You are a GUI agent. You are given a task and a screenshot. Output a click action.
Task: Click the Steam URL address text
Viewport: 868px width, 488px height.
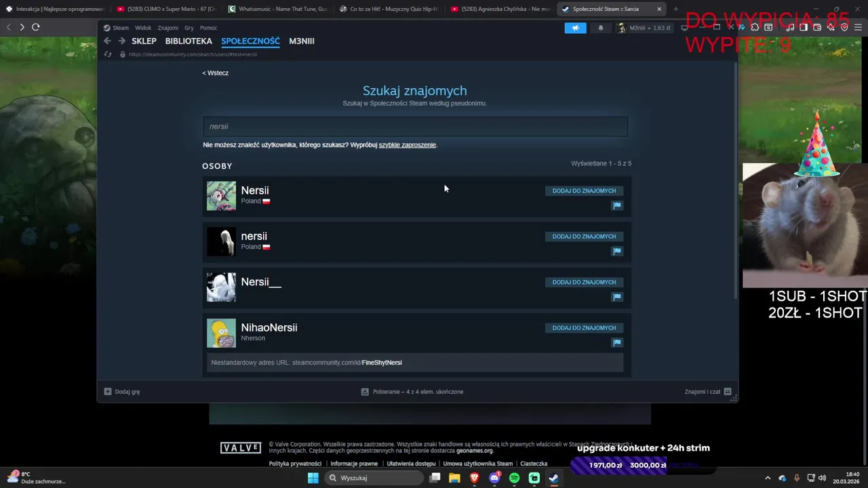[x=193, y=54]
